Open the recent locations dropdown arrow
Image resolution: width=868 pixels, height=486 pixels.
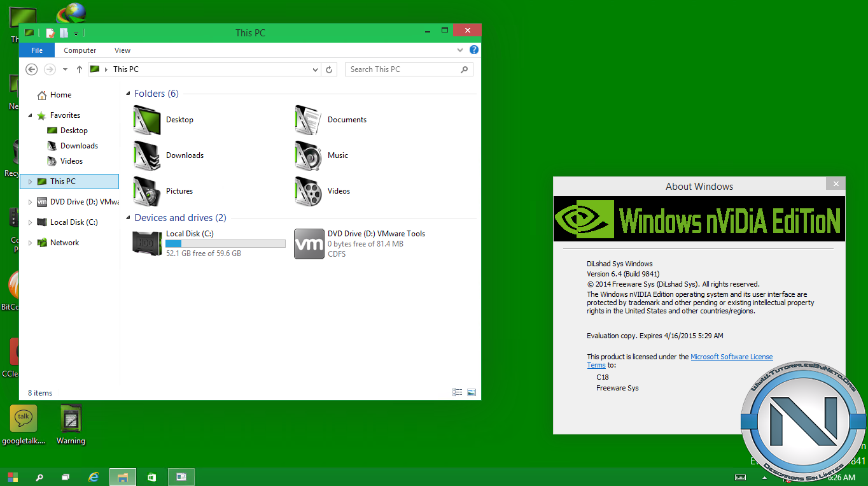[x=66, y=69]
